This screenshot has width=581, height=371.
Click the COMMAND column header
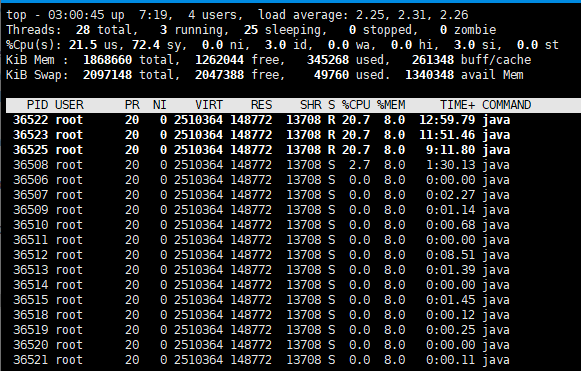point(506,105)
